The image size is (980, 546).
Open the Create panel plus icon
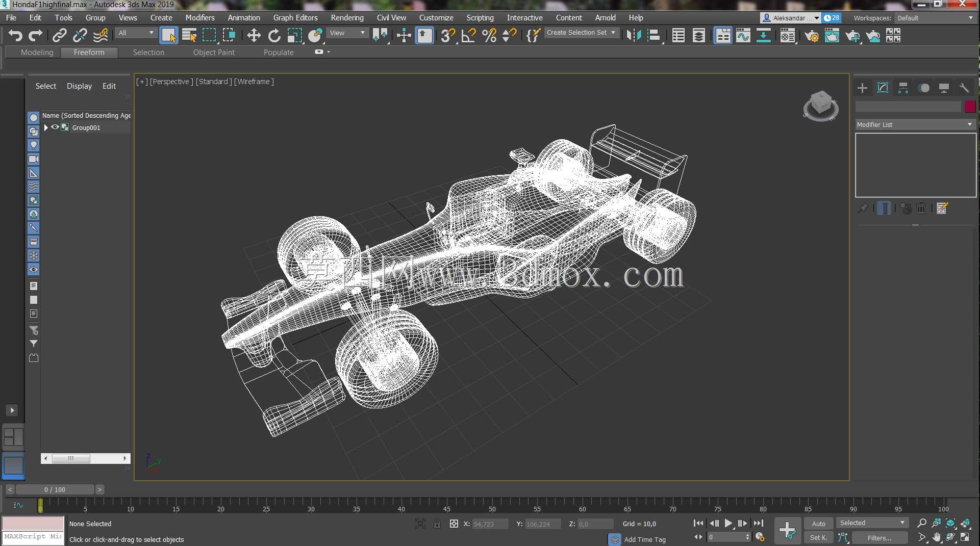pyautogui.click(x=862, y=88)
